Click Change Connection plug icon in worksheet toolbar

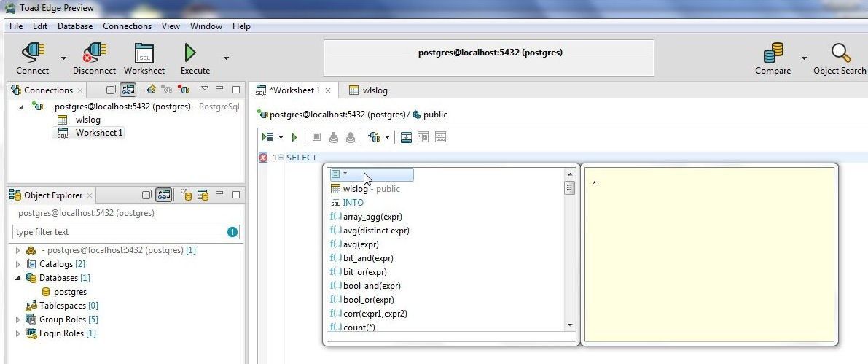[x=374, y=137]
